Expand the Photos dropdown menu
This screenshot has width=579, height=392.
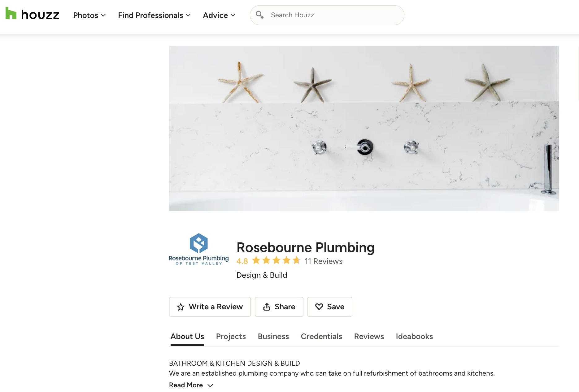(89, 15)
